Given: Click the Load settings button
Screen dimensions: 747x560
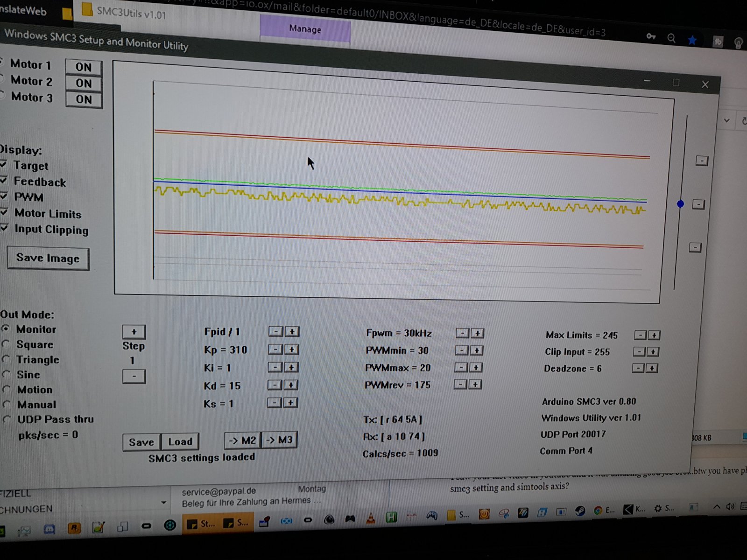Looking at the screenshot, I should [180, 441].
